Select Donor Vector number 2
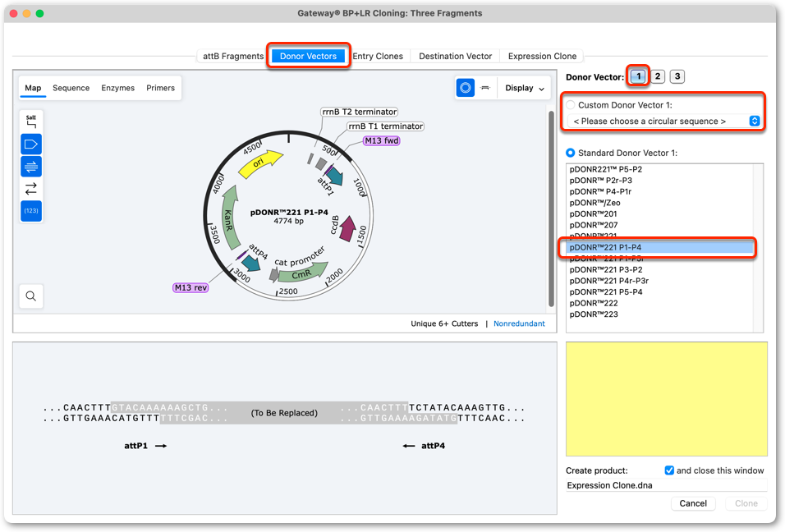The height and width of the screenshot is (532, 785). tap(658, 76)
